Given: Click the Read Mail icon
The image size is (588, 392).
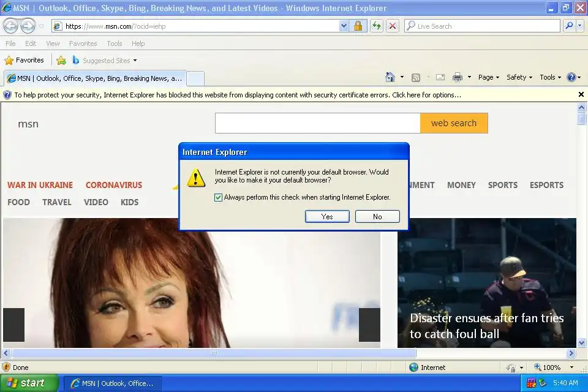Looking at the screenshot, I should 440,77.
